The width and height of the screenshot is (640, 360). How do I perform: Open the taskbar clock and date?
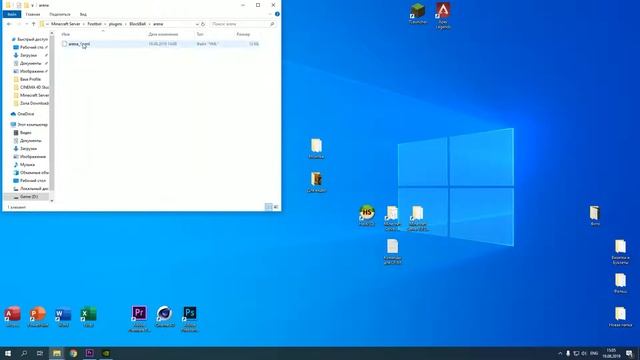(611, 353)
